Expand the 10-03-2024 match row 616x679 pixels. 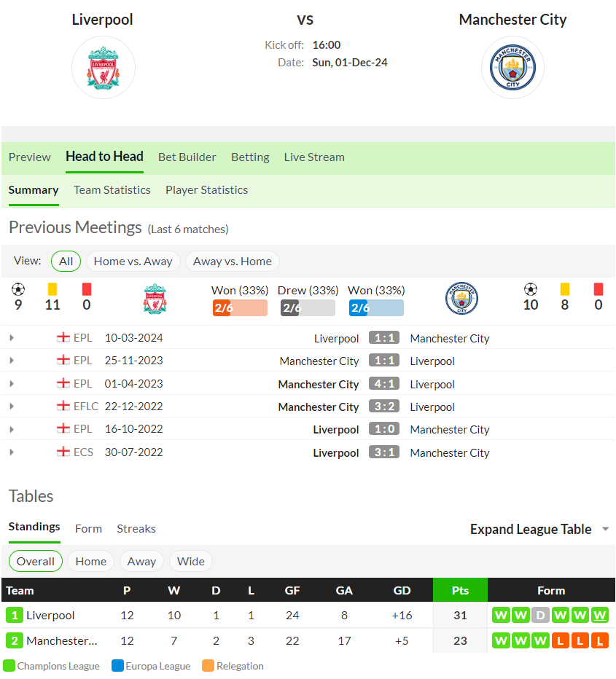coord(12,338)
